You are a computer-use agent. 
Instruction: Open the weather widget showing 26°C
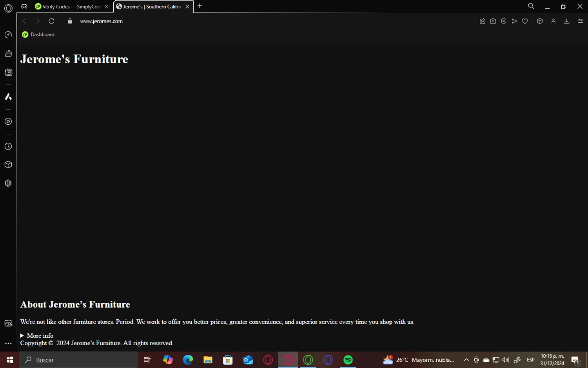tap(419, 360)
